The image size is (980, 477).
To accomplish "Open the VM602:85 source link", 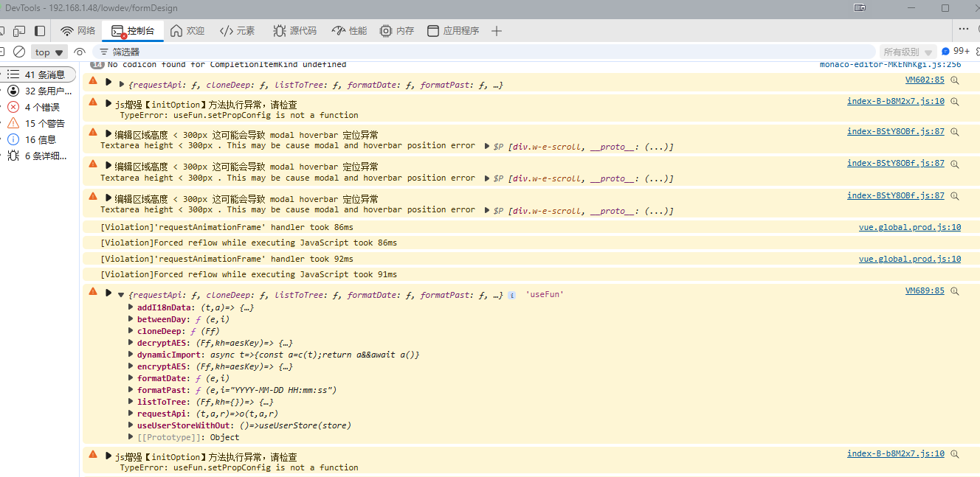I will [x=925, y=80].
